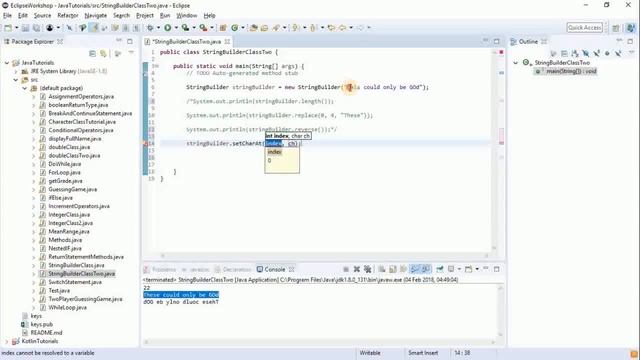Viewport: 640px width, 360px height.
Task: Close the StringBuilderClassTwo.java editor tab
Action: pyautogui.click(x=227, y=42)
